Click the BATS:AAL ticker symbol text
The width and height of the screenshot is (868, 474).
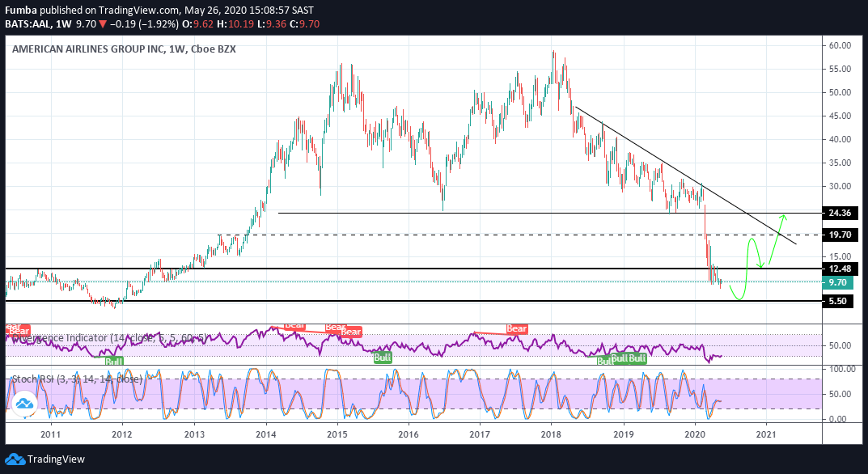pyautogui.click(x=28, y=24)
